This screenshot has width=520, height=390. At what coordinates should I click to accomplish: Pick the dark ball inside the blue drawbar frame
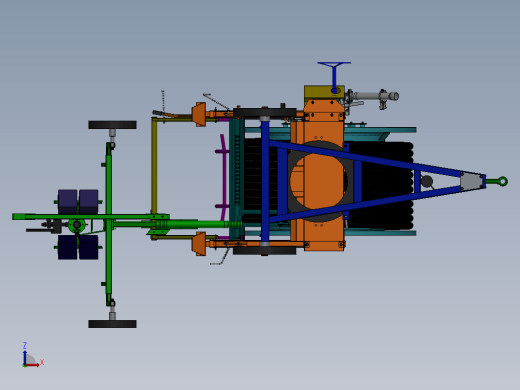click(427, 182)
